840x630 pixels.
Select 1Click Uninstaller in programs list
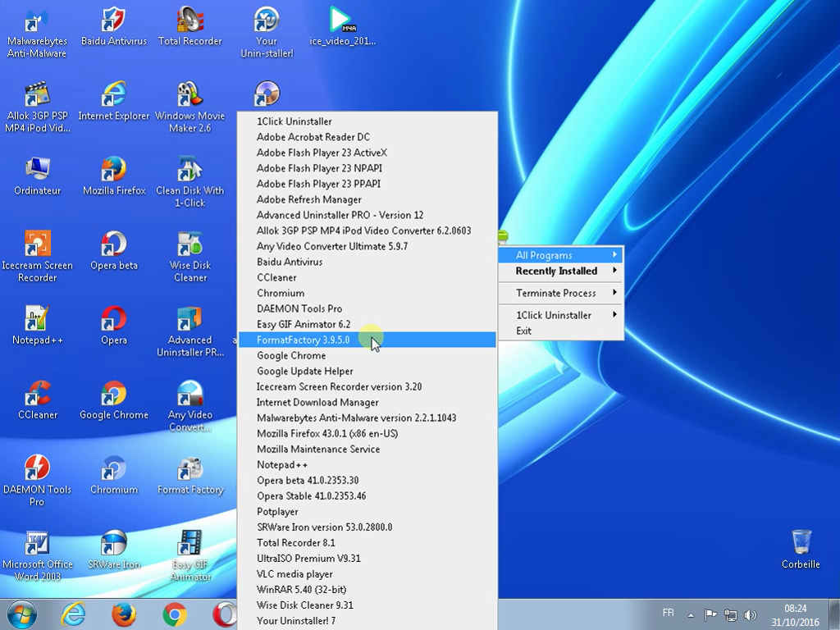click(367, 121)
